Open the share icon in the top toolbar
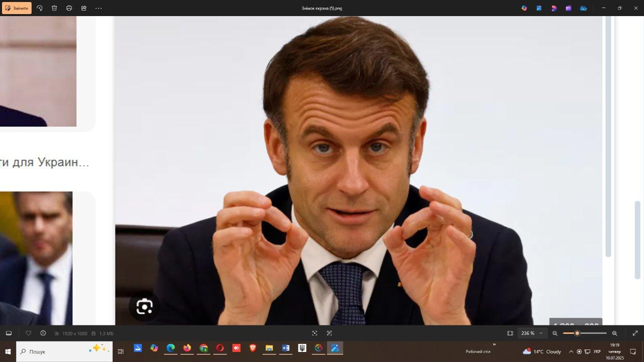 [x=84, y=8]
